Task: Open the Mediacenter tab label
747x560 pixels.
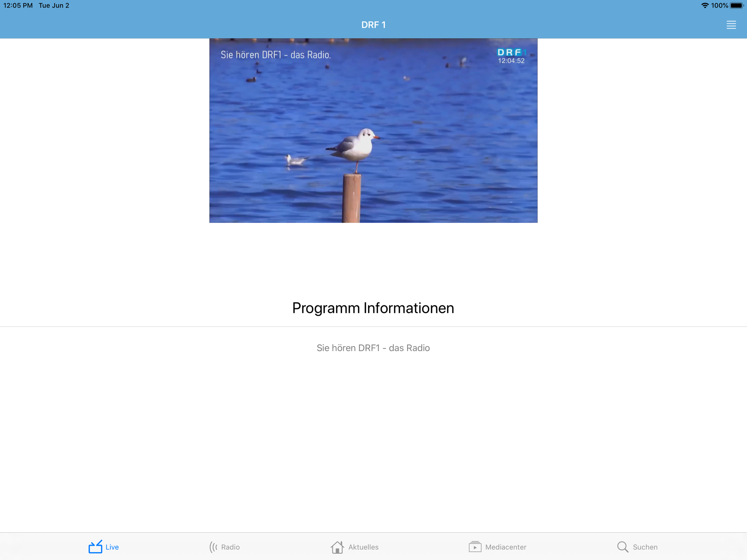Action: tap(506, 547)
